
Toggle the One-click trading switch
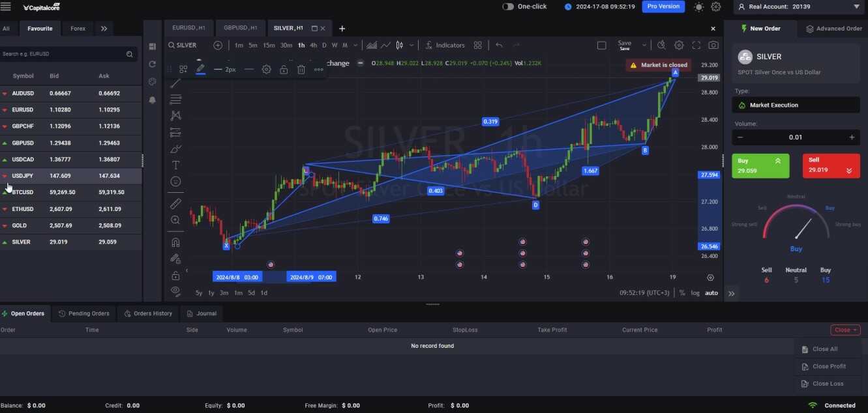[508, 6]
